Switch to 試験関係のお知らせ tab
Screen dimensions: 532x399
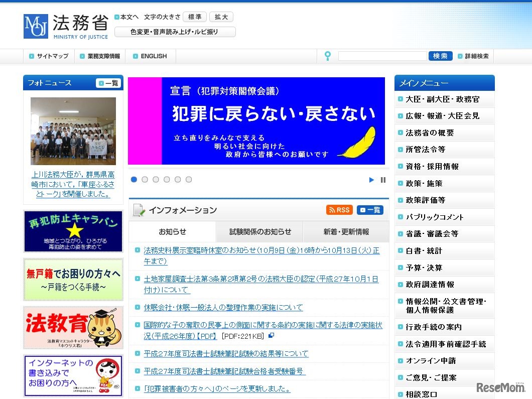coord(259,232)
